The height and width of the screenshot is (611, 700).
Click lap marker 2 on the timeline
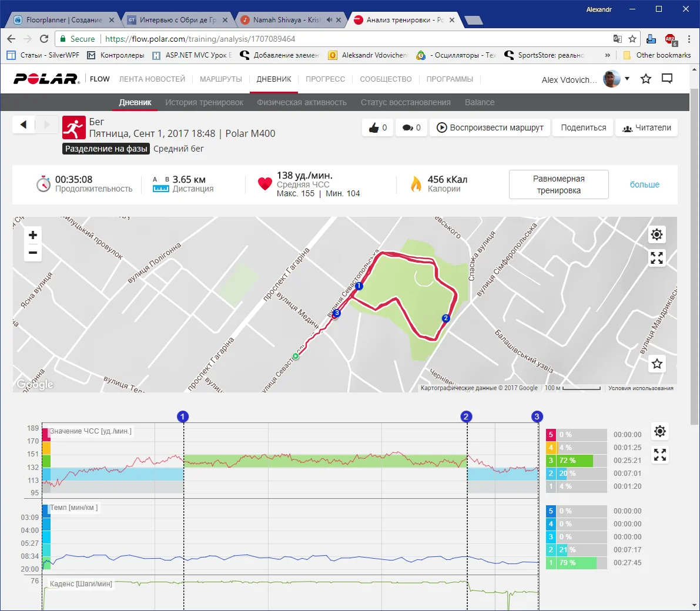[466, 417]
